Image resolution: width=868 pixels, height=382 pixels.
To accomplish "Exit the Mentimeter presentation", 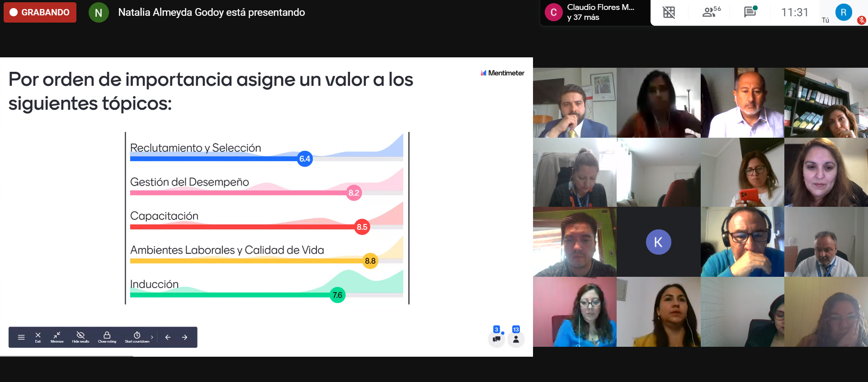I will point(38,337).
